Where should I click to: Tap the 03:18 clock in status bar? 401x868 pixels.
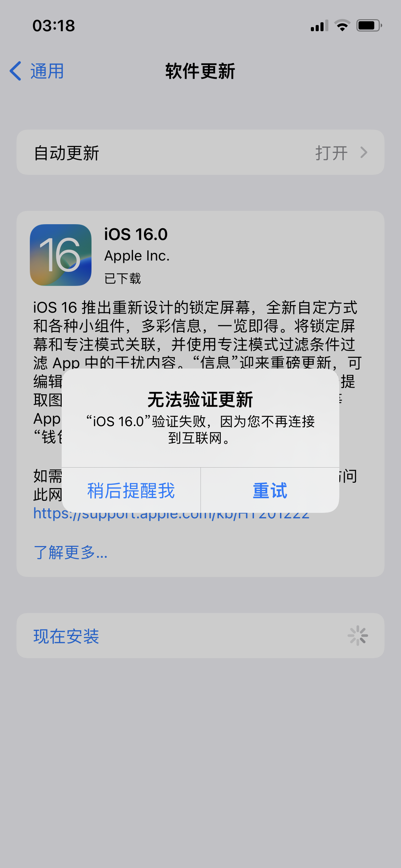tap(54, 26)
